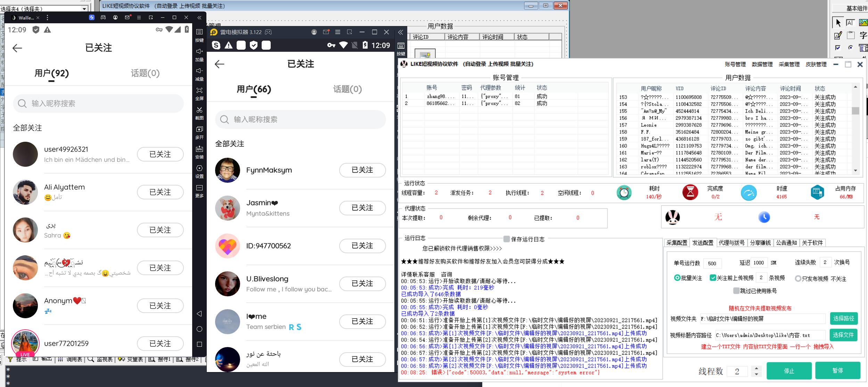Enable 保存运行日志 checkbox
The width and height of the screenshot is (868, 387).
pyautogui.click(x=507, y=239)
